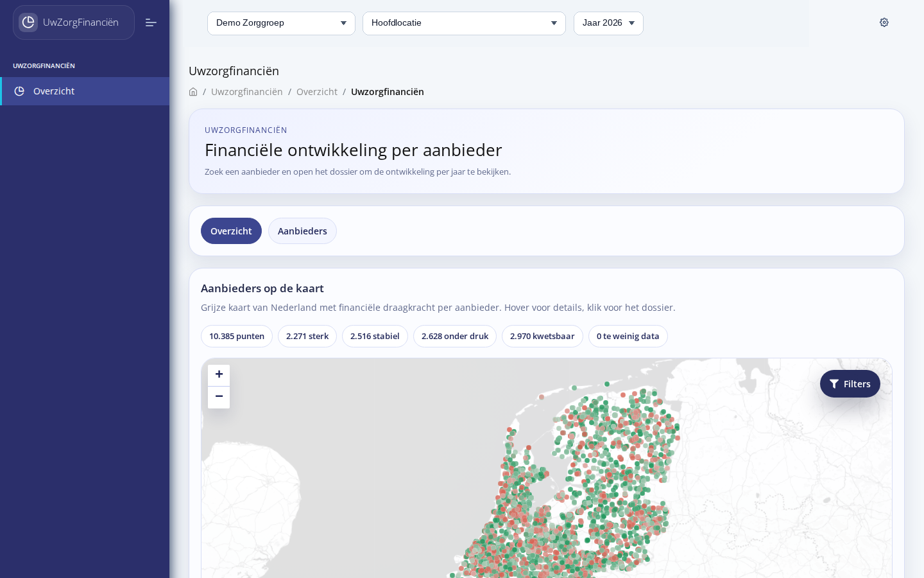
Task: Click the Zoek een aanbieder description text
Action: [358, 172]
